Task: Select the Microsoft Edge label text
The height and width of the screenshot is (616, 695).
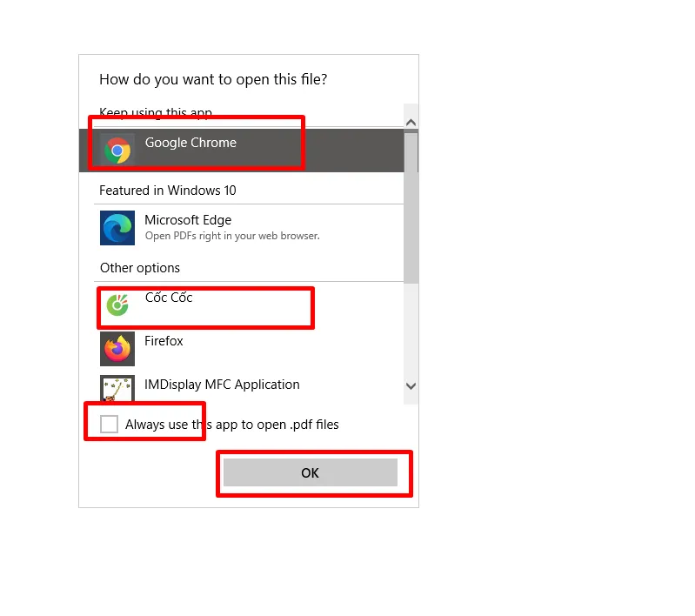Action: pyautogui.click(x=188, y=220)
